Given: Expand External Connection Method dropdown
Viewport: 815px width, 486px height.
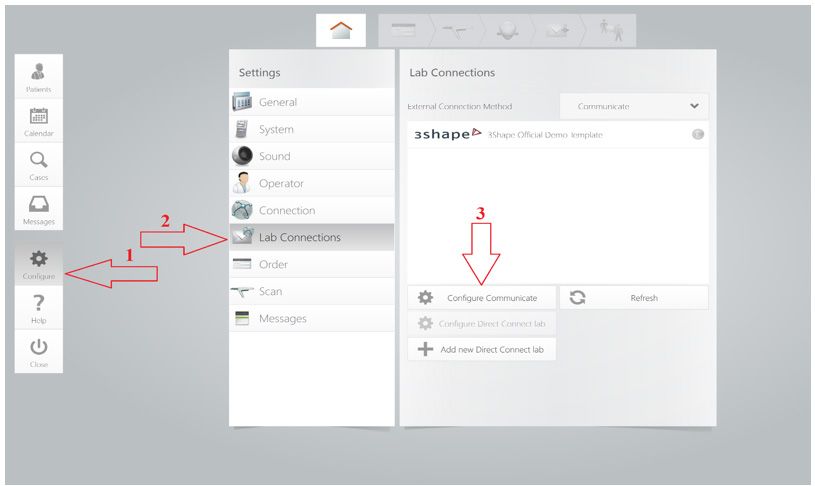Looking at the screenshot, I should pos(634,106).
